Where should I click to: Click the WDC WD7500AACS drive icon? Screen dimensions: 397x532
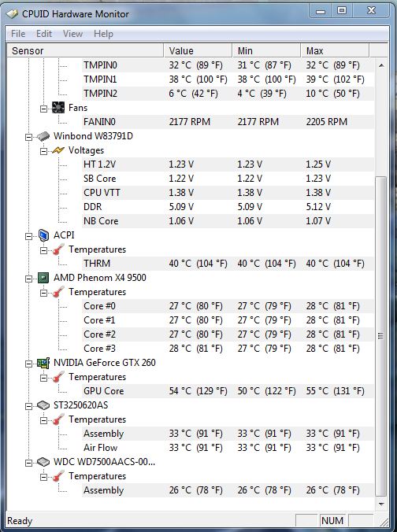(43, 462)
